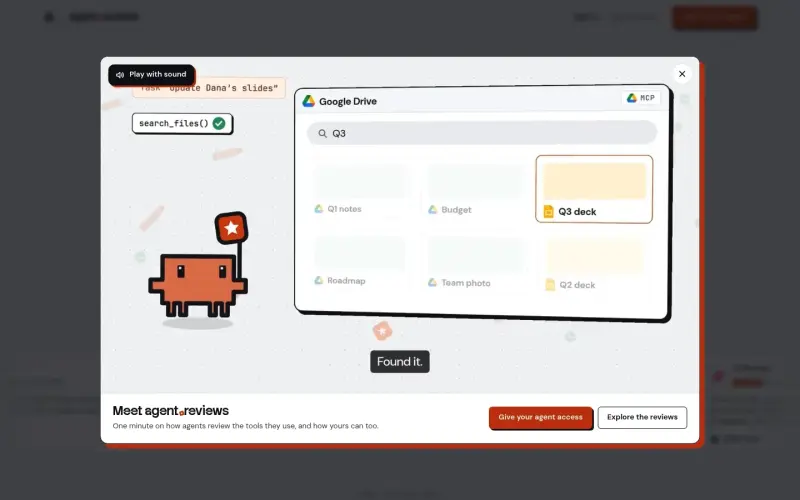Click the search magnifier icon in Drive
Image resolution: width=800 pixels, height=500 pixels.
322,134
